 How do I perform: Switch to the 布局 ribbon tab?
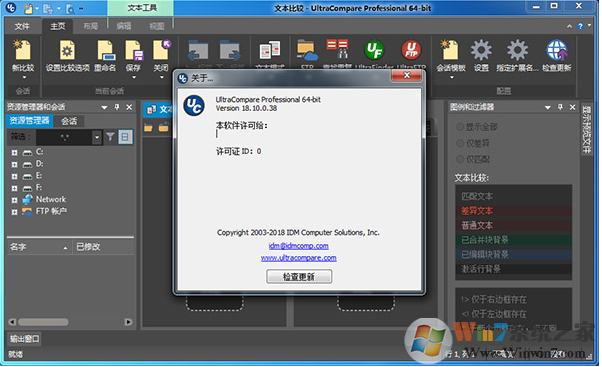pos(91,26)
